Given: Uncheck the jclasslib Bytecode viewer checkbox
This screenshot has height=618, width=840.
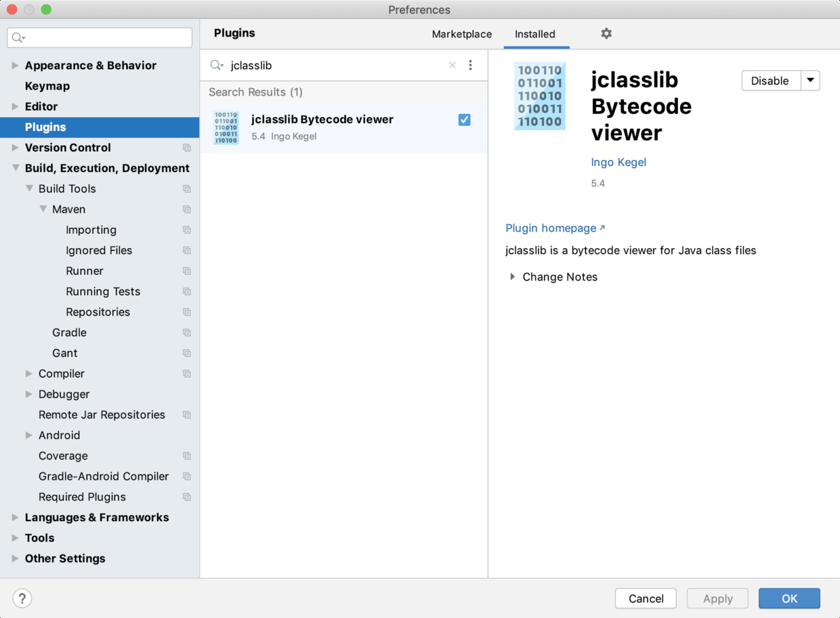Looking at the screenshot, I should click(464, 120).
